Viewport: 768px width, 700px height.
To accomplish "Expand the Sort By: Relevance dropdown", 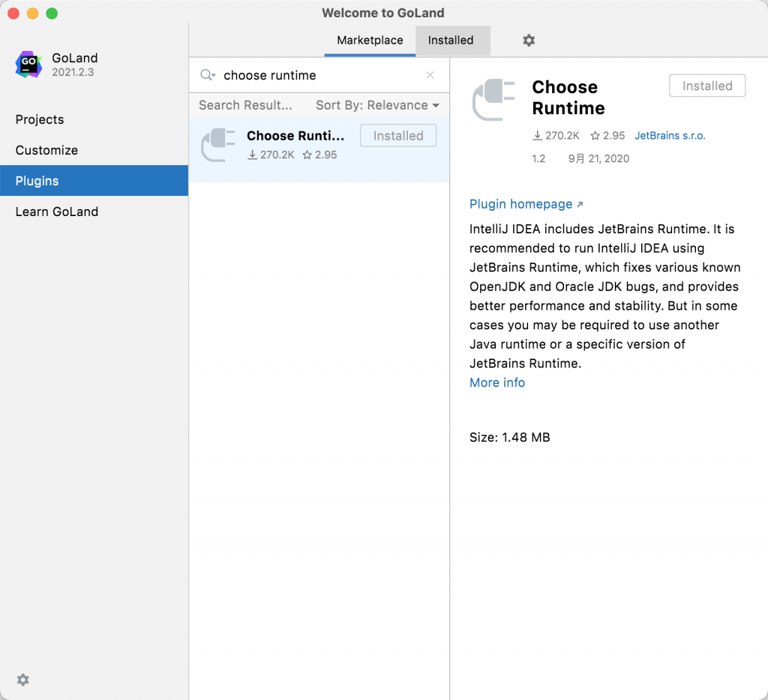I will [378, 105].
